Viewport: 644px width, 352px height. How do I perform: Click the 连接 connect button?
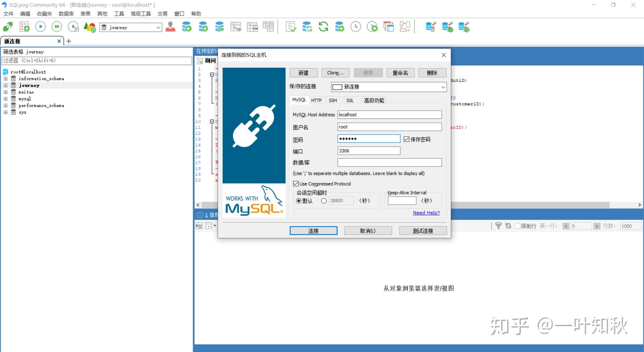[314, 231]
